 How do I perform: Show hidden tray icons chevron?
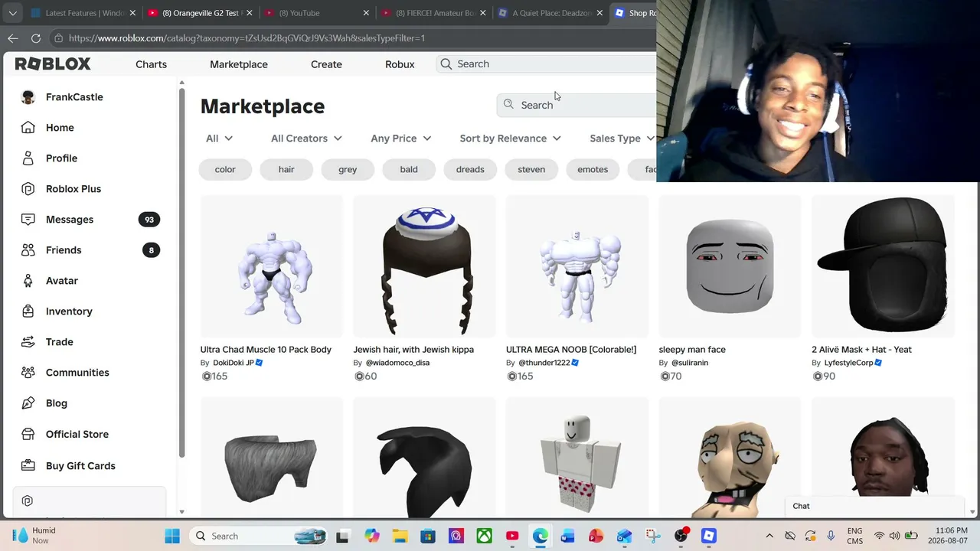click(769, 536)
